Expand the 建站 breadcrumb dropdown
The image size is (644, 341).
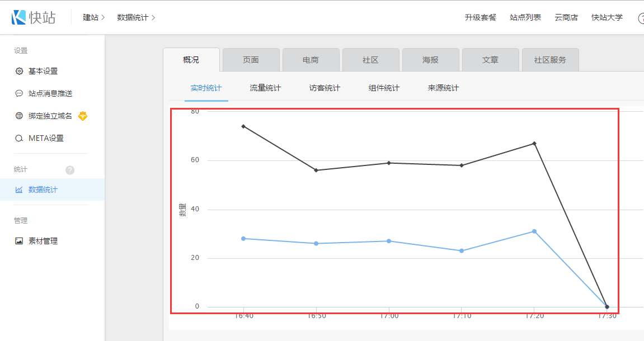[x=93, y=17]
